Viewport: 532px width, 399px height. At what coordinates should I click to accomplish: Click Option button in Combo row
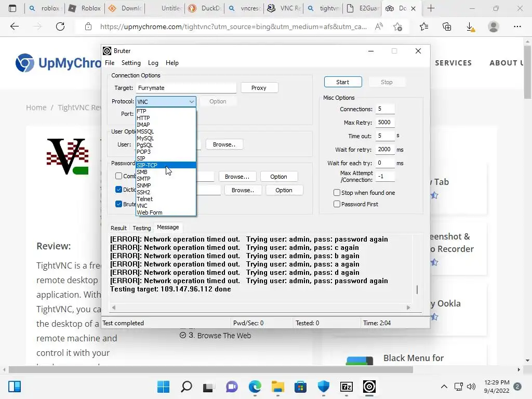[x=278, y=177]
